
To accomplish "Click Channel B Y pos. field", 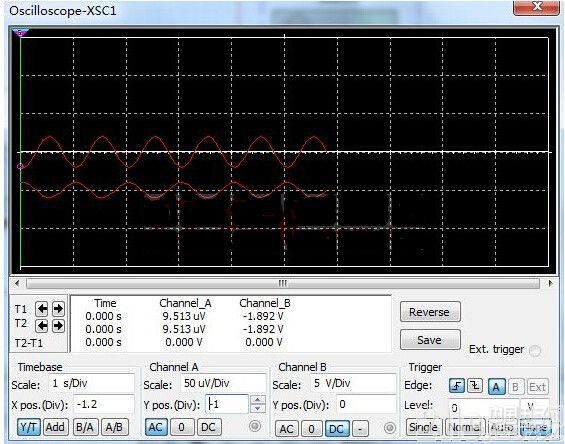I will pyautogui.click(x=366, y=404).
